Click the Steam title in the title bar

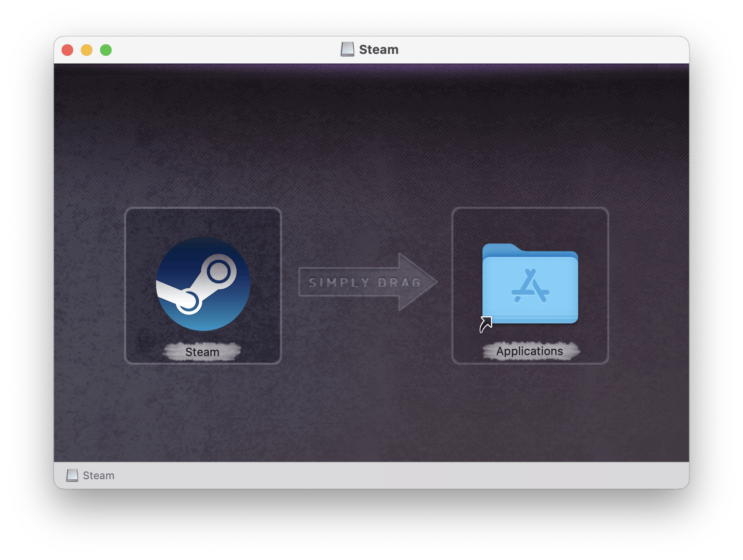click(379, 50)
